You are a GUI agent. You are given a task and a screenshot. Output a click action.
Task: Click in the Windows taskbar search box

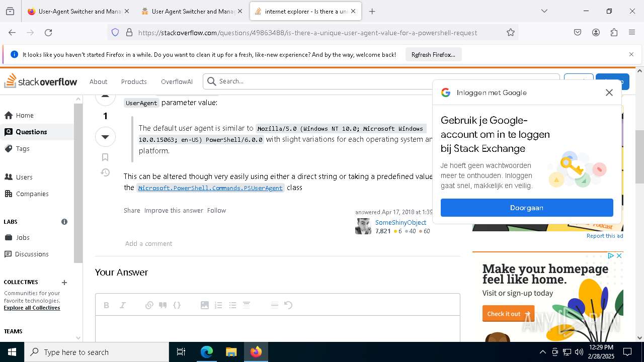pos(97,352)
